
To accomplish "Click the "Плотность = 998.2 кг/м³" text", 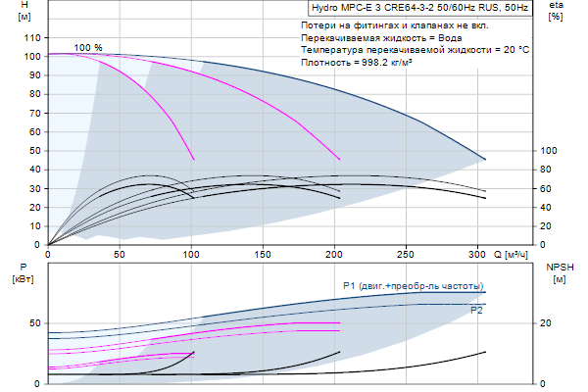I will tap(358, 62).
